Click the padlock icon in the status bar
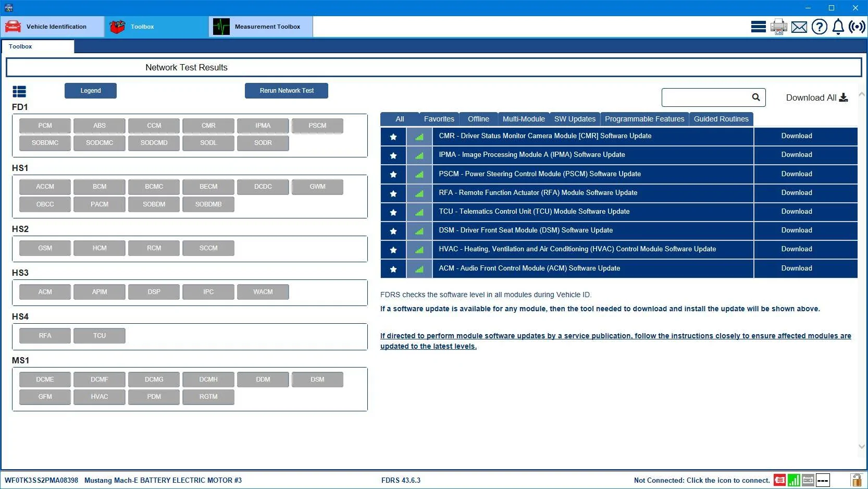The height and width of the screenshot is (489, 868). point(856,480)
